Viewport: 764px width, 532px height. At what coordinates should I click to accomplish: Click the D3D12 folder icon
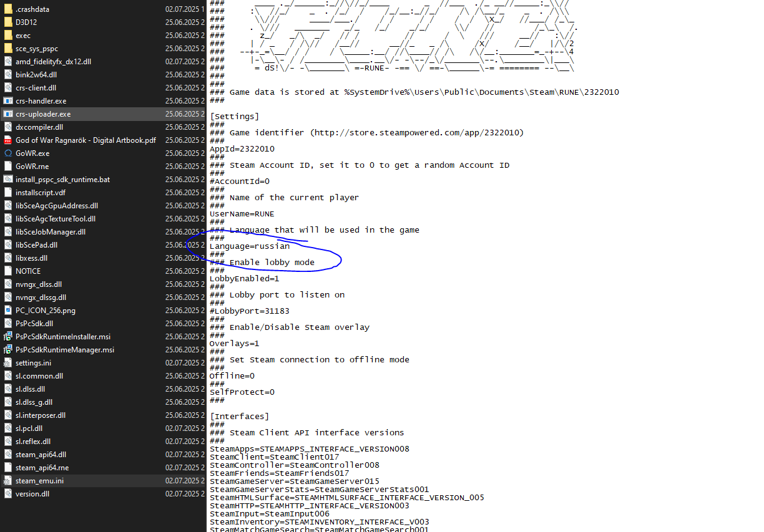(x=8, y=22)
